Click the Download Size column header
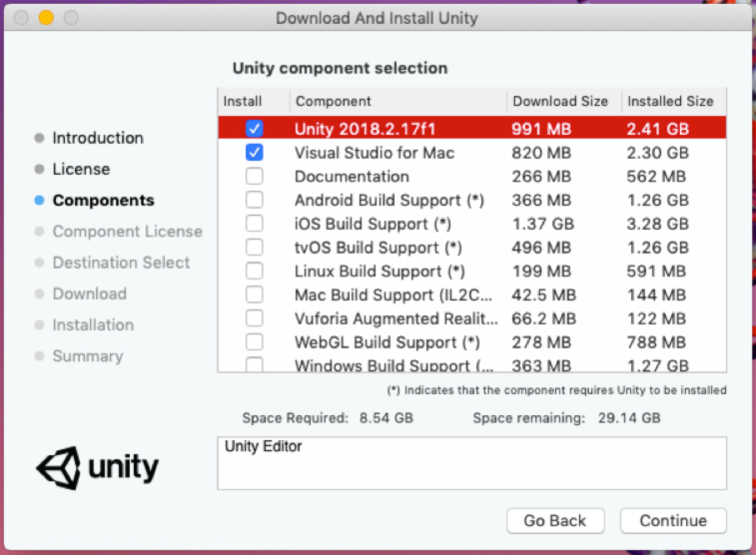This screenshot has width=756, height=555. (x=559, y=101)
